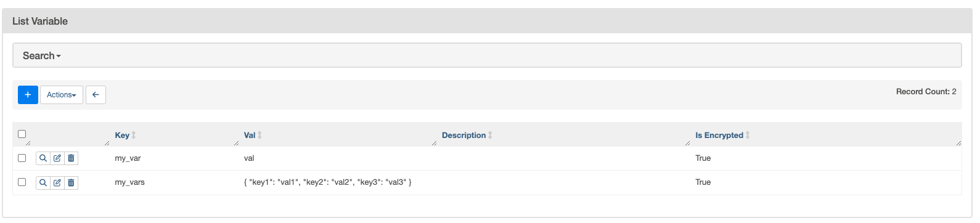980x223 pixels.
Task: Toggle the select-all checkbox in header
Action: (x=22, y=134)
